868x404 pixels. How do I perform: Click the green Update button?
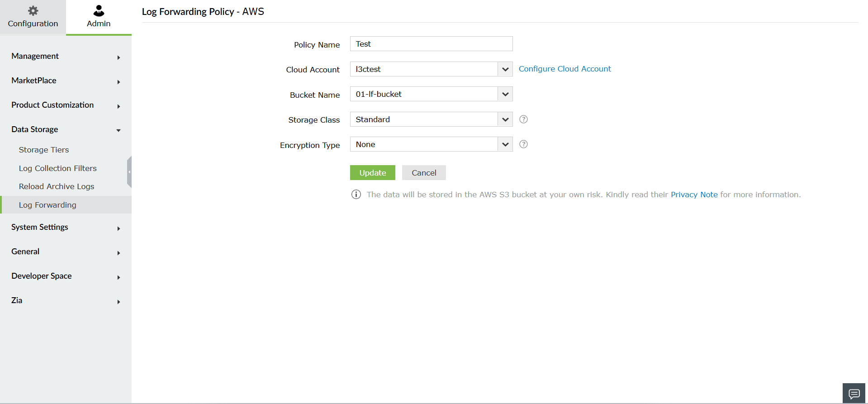click(373, 173)
